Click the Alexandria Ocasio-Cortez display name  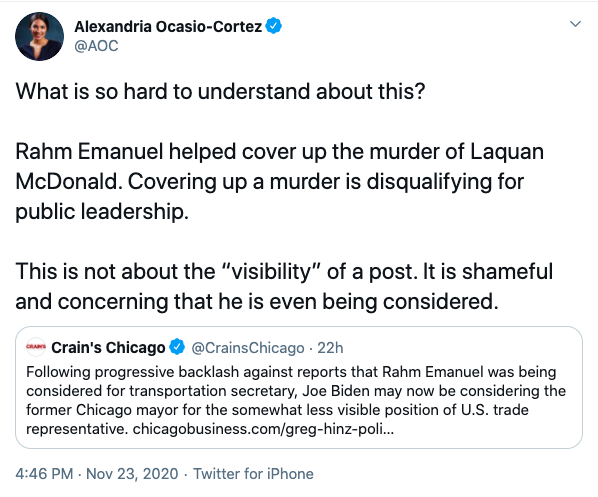tap(168, 26)
